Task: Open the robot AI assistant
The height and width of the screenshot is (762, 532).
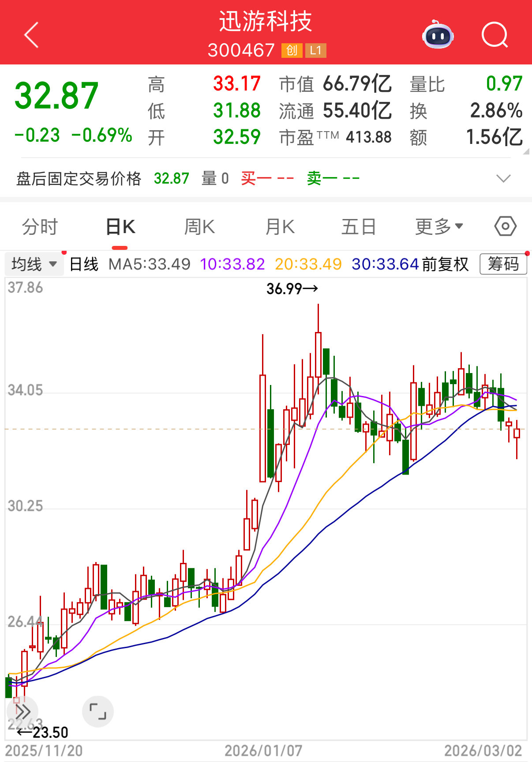Action: [438, 35]
